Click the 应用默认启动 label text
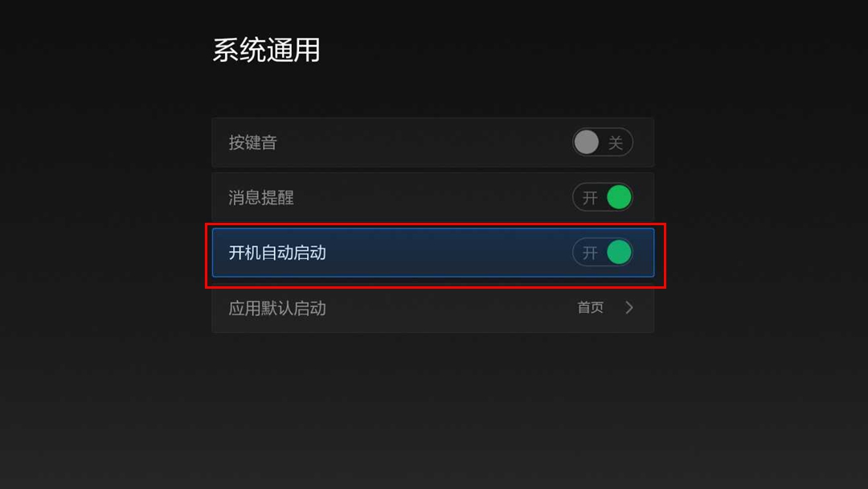Image resolution: width=868 pixels, height=489 pixels. [x=277, y=309]
